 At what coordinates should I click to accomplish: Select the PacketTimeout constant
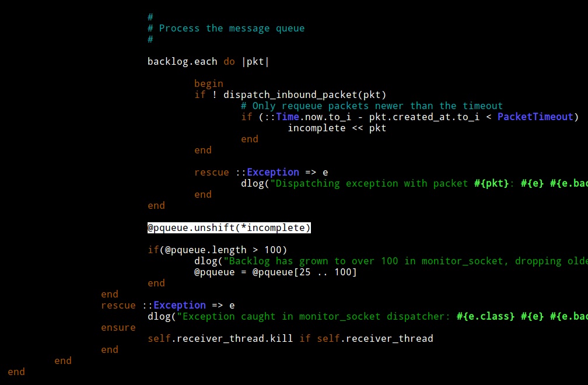pyautogui.click(x=535, y=117)
